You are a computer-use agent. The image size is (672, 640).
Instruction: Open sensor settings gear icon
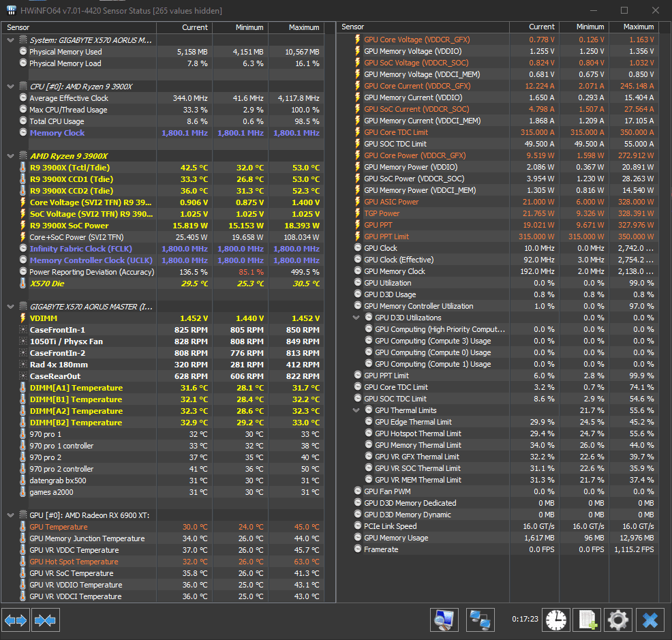click(x=618, y=620)
